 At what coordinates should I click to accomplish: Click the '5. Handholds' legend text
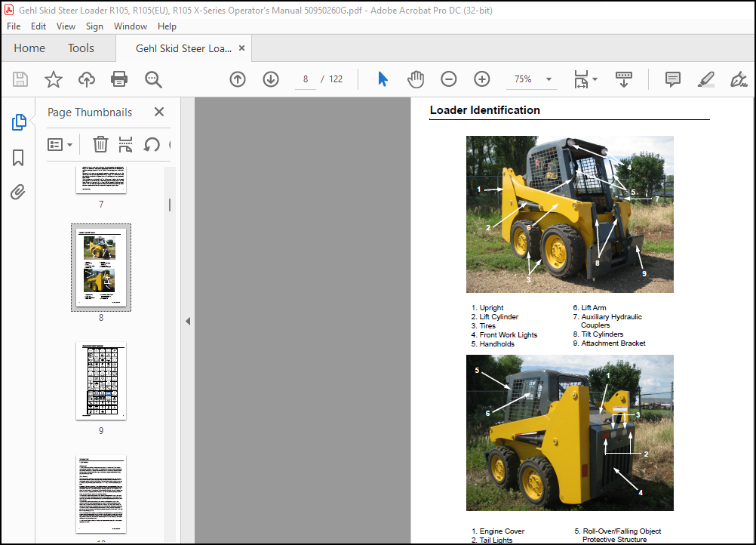pos(493,344)
